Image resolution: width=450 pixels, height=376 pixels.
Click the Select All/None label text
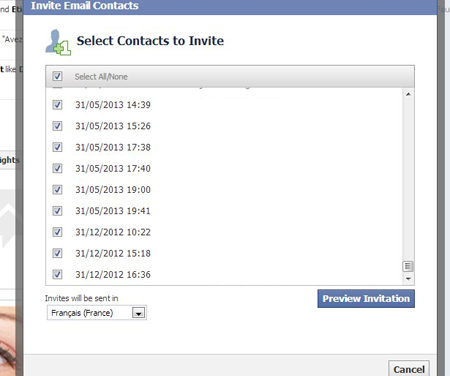pyautogui.click(x=101, y=77)
